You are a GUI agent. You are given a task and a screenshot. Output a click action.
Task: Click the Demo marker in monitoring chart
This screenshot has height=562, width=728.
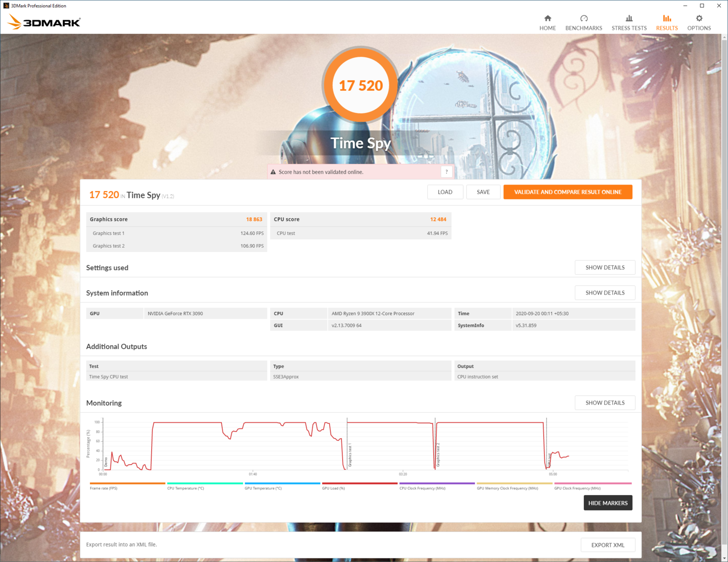point(106,462)
